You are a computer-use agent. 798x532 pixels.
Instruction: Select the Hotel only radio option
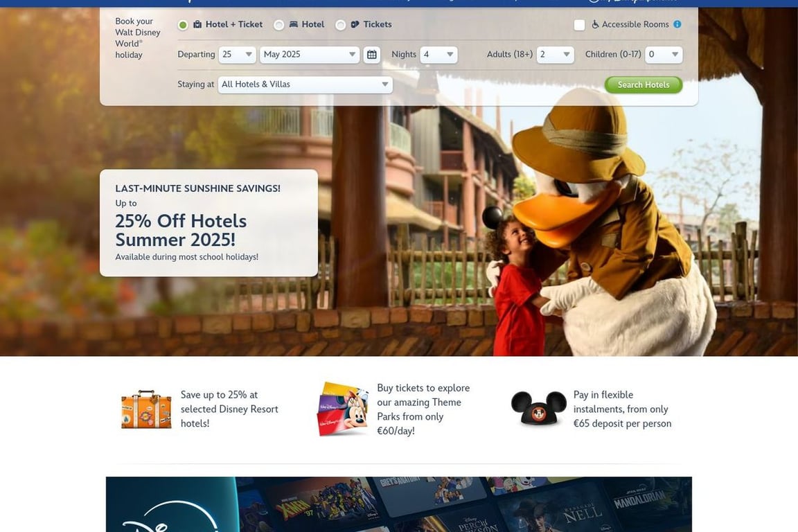point(279,24)
